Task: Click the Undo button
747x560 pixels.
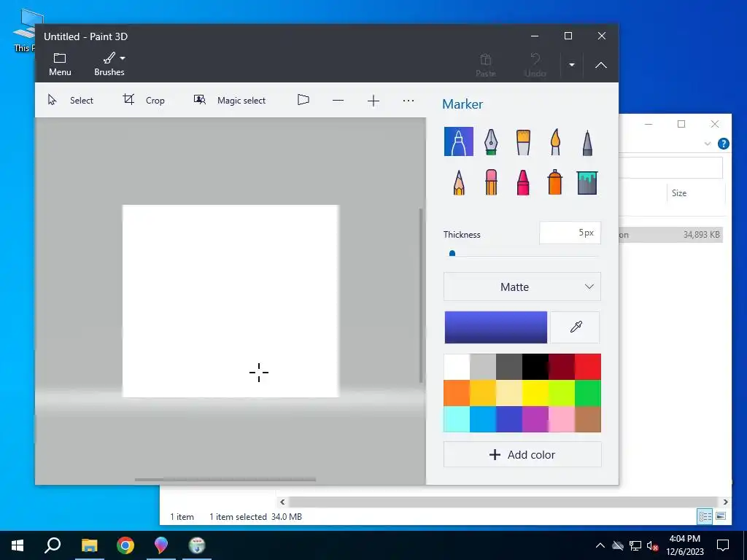Action: (x=535, y=65)
